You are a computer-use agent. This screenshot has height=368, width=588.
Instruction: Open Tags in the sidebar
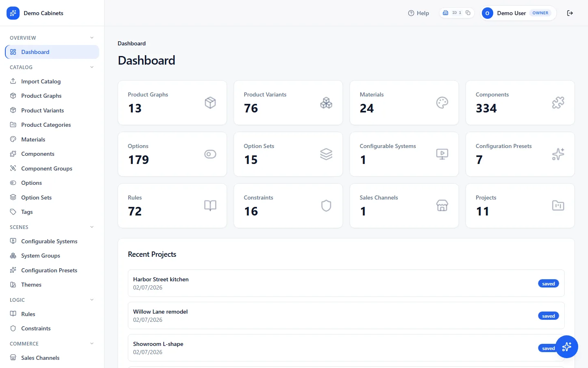(x=52, y=212)
